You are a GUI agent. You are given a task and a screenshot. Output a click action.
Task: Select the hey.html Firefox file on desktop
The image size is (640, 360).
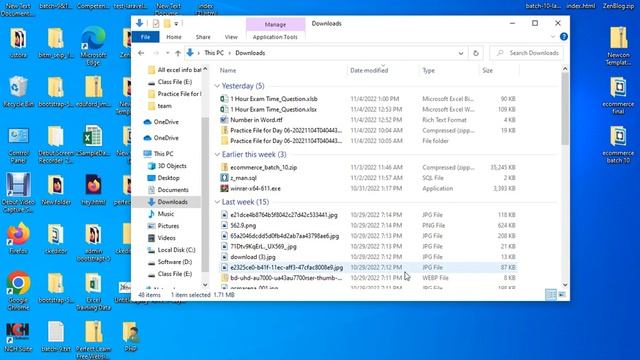coord(93,190)
